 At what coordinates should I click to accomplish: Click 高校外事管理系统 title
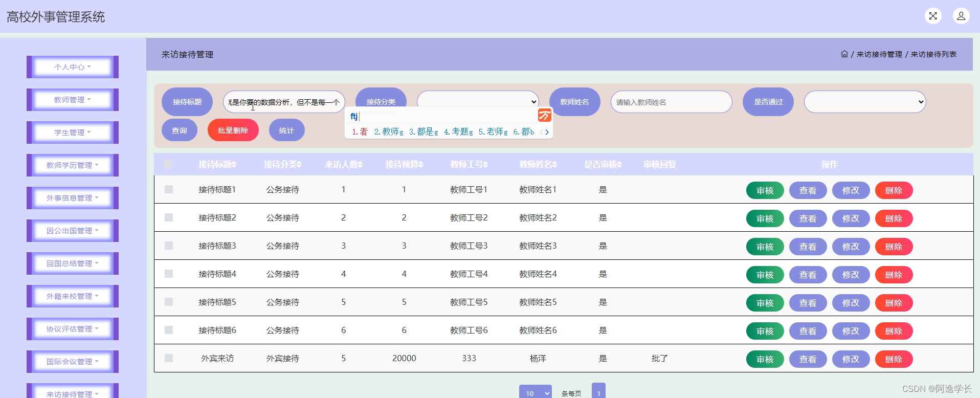click(56, 17)
